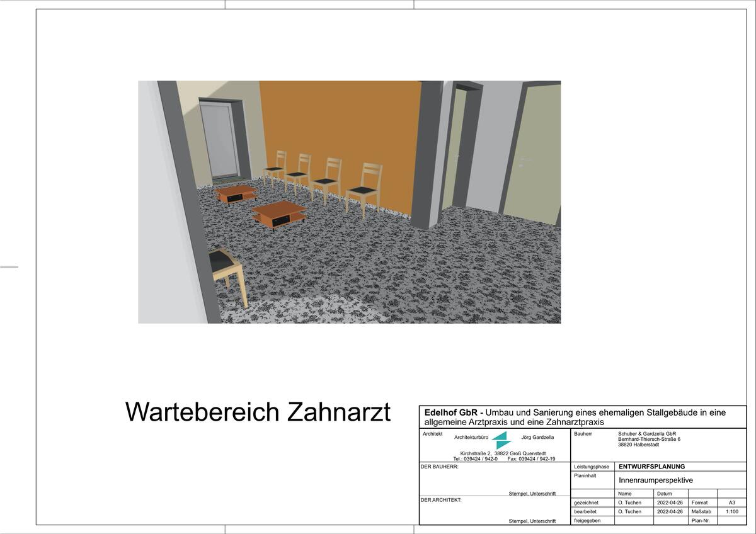Viewport: 756px width, 534px height.
Task: Click the 'Plan-Nr.' label
Action: pos(701,521)
